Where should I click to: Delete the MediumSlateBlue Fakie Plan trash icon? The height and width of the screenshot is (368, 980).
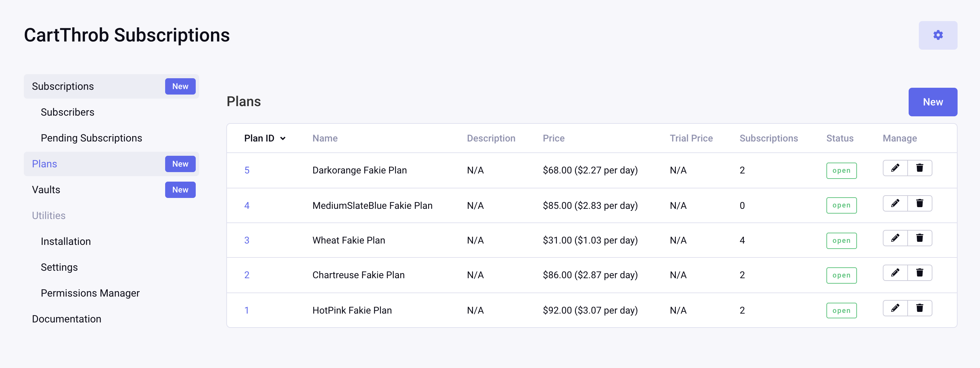coord(920,203)
